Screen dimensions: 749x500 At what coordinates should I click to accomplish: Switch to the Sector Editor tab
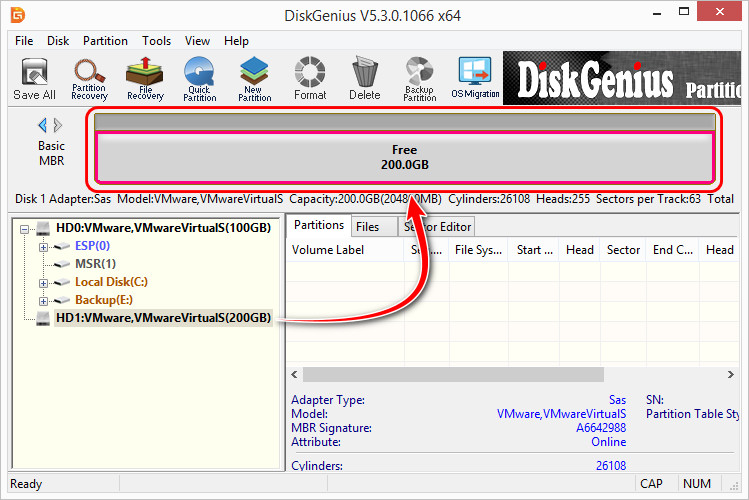point(437,227)
